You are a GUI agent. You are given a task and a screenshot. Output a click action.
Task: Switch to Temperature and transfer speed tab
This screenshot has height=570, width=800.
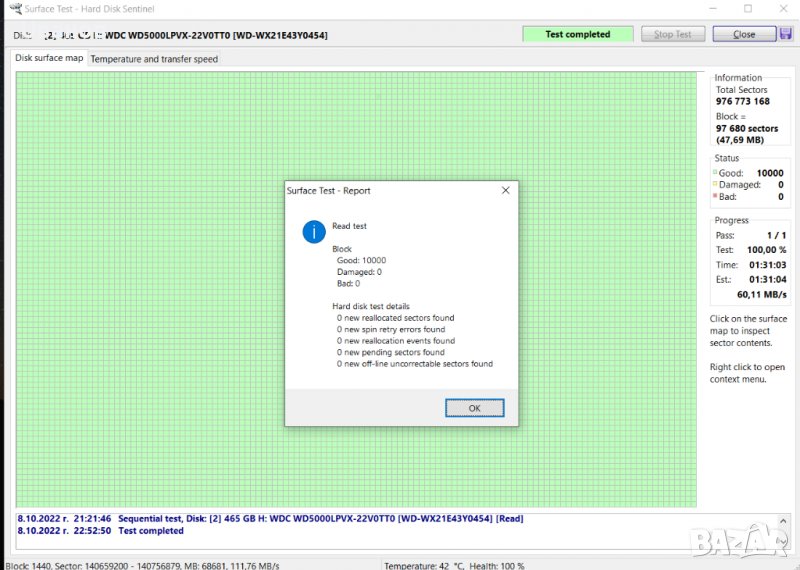tap(154, 59)
